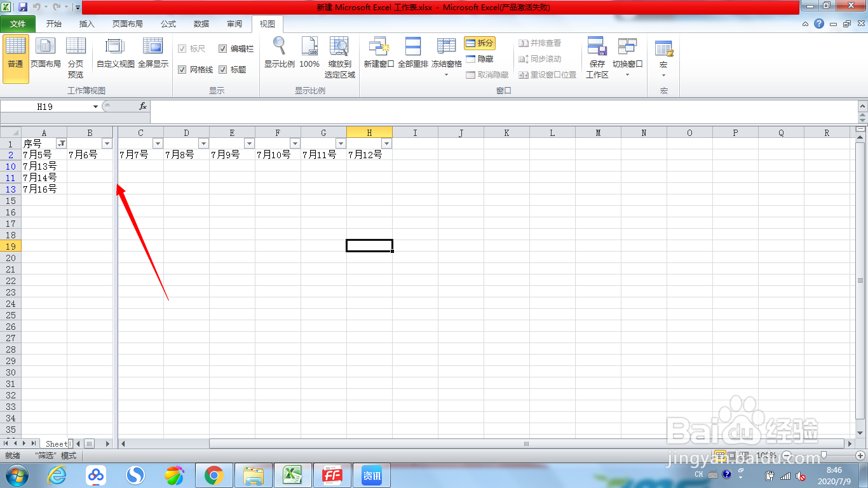Minimize the ribbon with caret icon
The height and width of the screenshot is (488, 868).
(x=805, y=24)
